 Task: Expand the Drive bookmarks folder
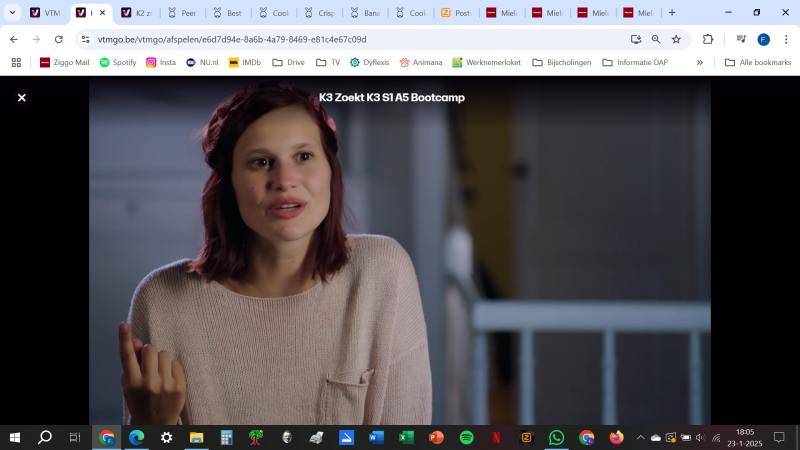tap(288, 62)
